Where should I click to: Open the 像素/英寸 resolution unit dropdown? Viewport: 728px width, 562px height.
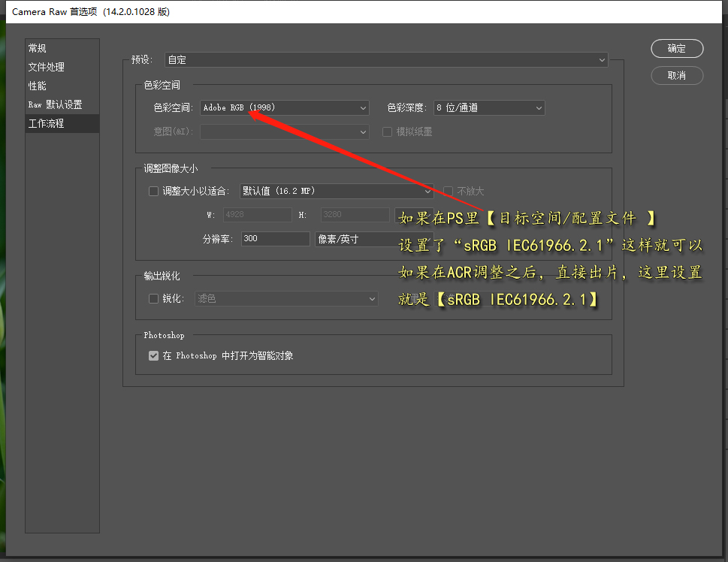(353, 239)
